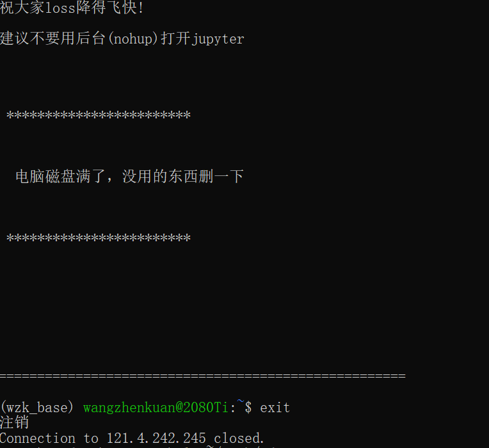Click the 注销 logout text
The height and width of the screenshot is (448, 489).
14,423
